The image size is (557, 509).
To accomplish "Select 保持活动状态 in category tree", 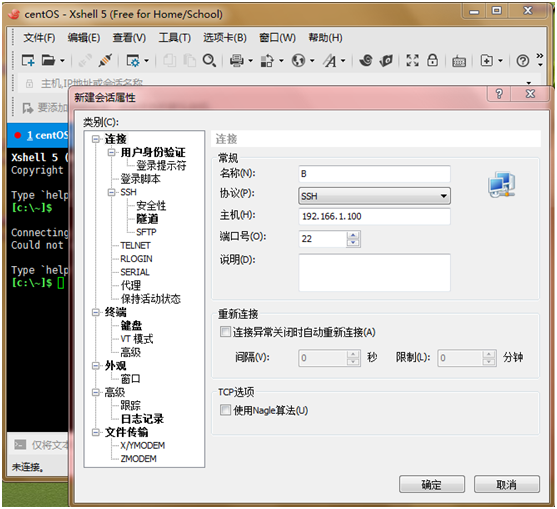I will [151, 299].
